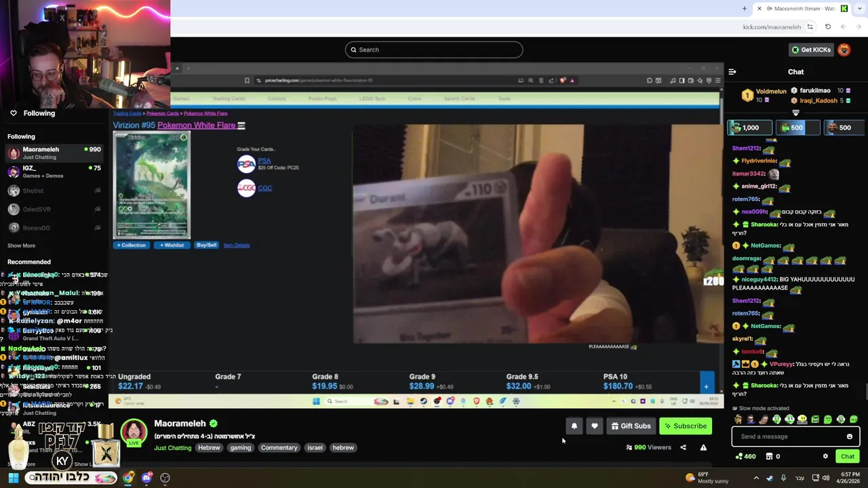Click the Get KICKs button
Image resolution: width=868 pixels, height=488 pixels.
tap(810, 49)
